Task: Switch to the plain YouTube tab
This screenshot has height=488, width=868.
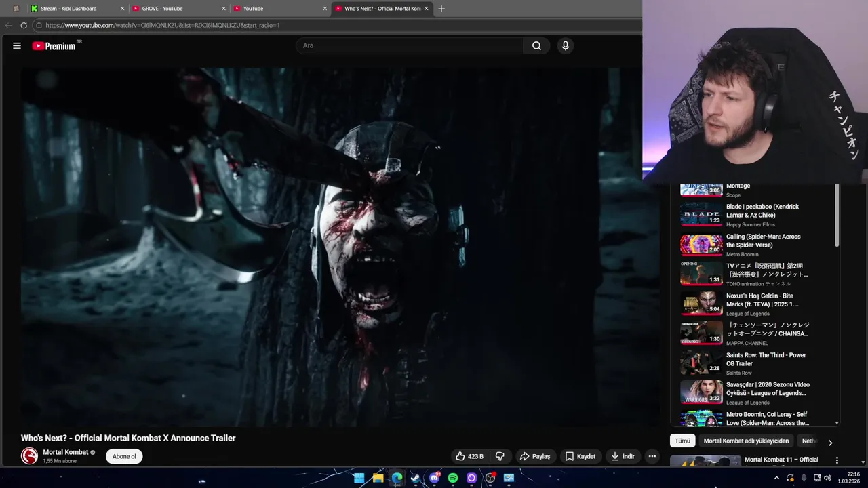Action: pyautogui.click(x=279, y=9)
